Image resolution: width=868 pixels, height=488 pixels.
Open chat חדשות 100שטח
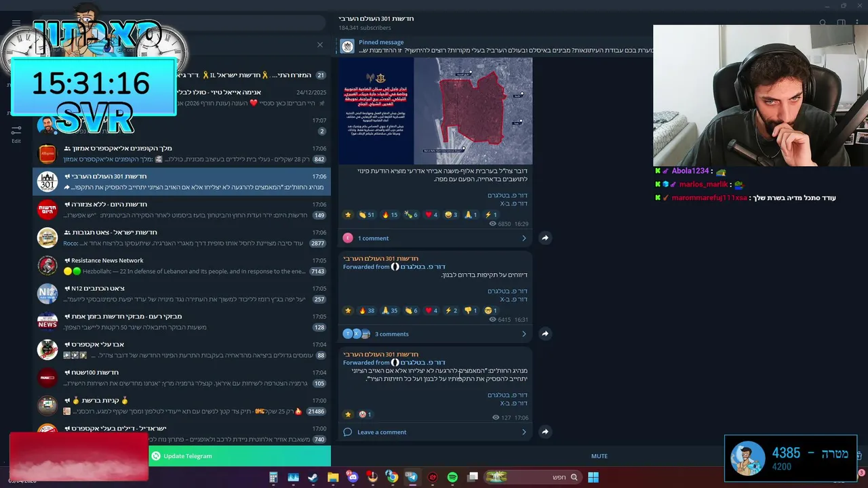click(182, 378)
